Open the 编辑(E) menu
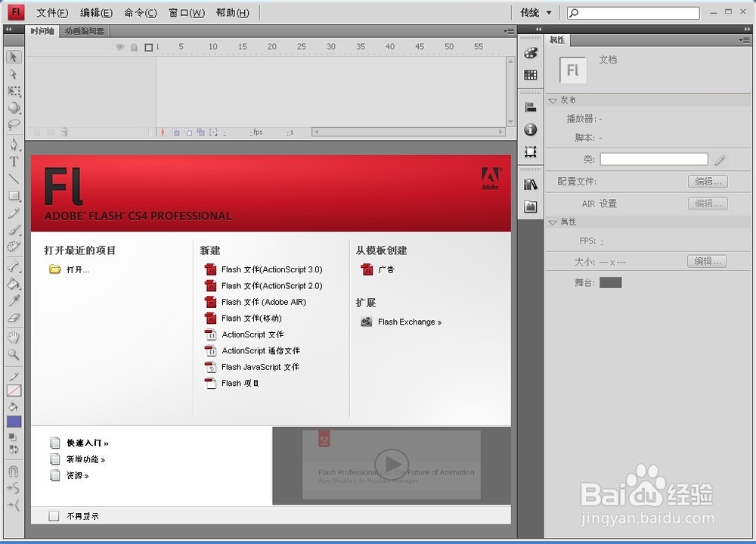 (x=96, y=13)
